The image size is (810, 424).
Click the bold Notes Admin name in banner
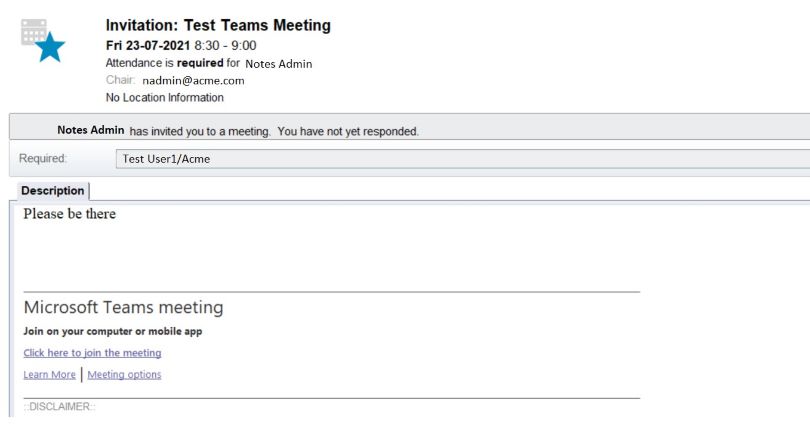coord(91,130)
